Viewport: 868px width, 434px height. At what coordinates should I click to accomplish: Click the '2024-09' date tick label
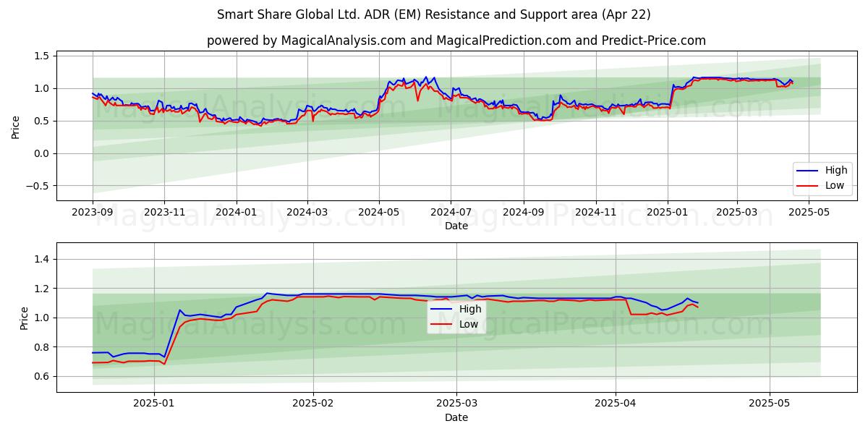tap(523, 213)
